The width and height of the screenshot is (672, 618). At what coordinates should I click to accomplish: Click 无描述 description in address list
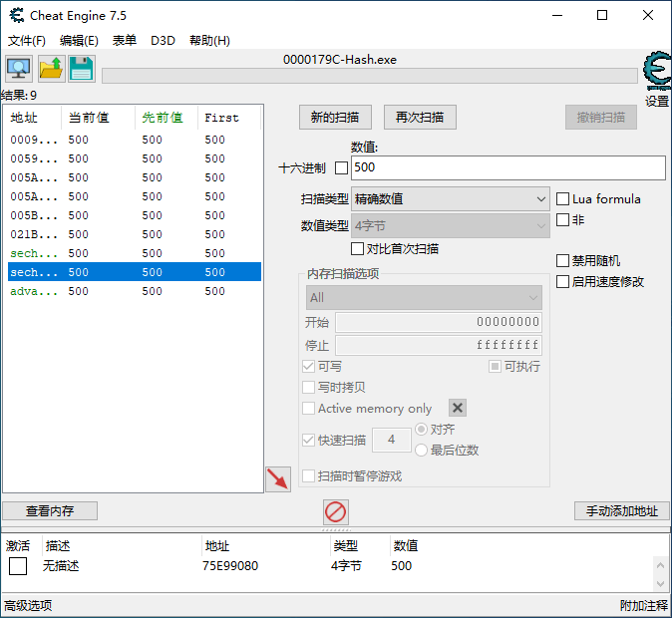coord(61,566)
